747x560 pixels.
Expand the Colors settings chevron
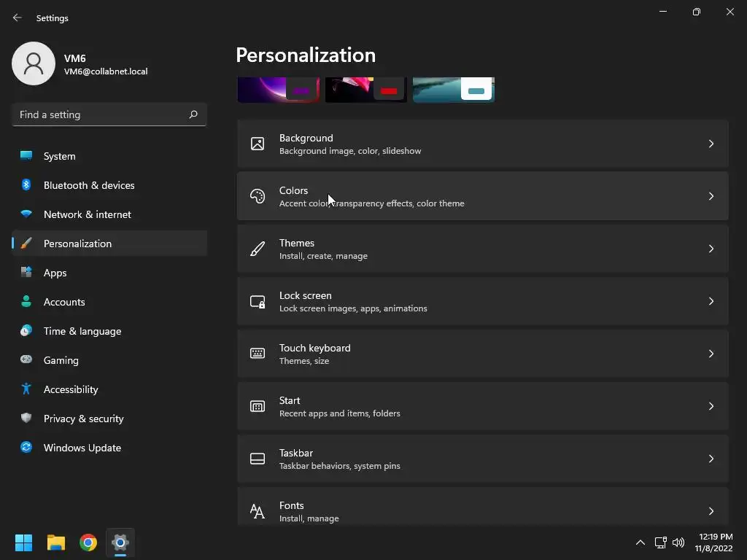coord(711,196)
